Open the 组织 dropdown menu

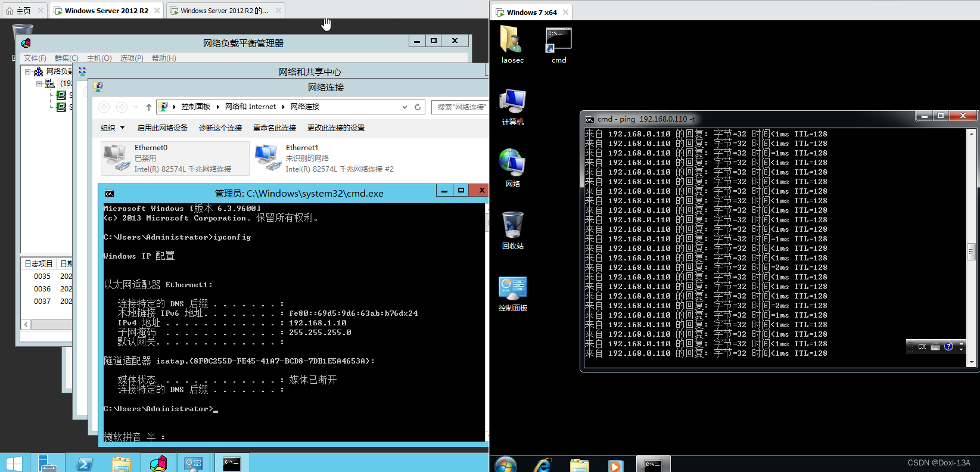(x=113, y=128)
